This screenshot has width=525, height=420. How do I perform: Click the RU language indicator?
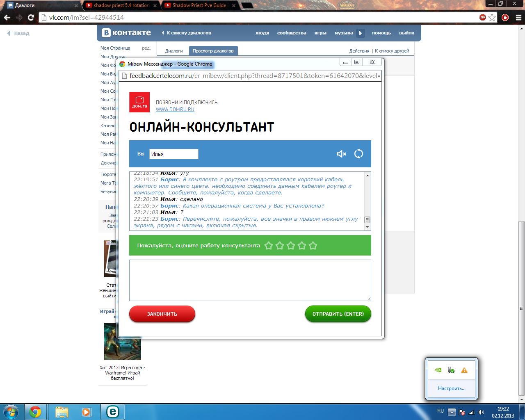click(x=441, y=411)
